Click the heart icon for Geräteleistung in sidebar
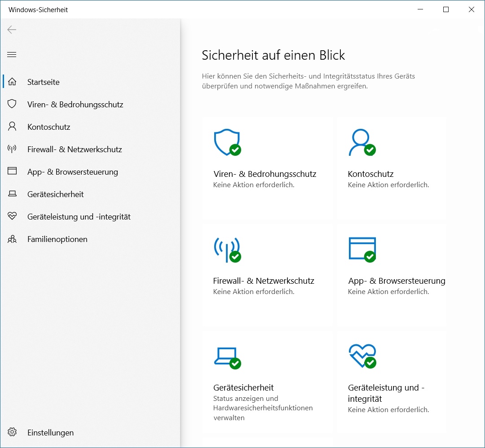 tap(12, 216)
